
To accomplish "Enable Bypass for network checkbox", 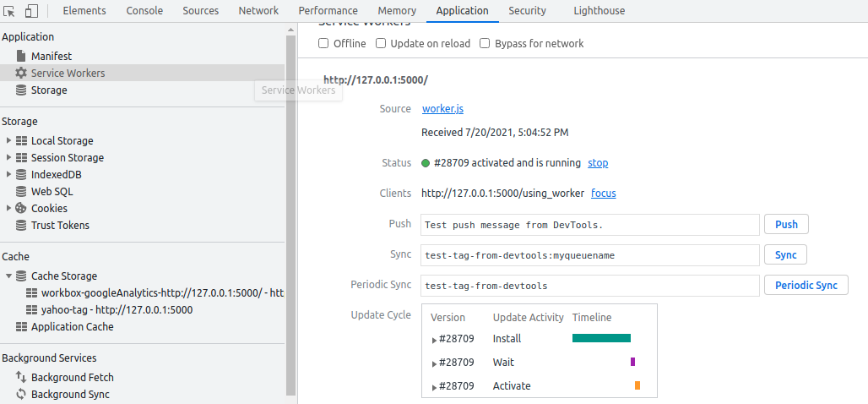I will coord(486,43).
